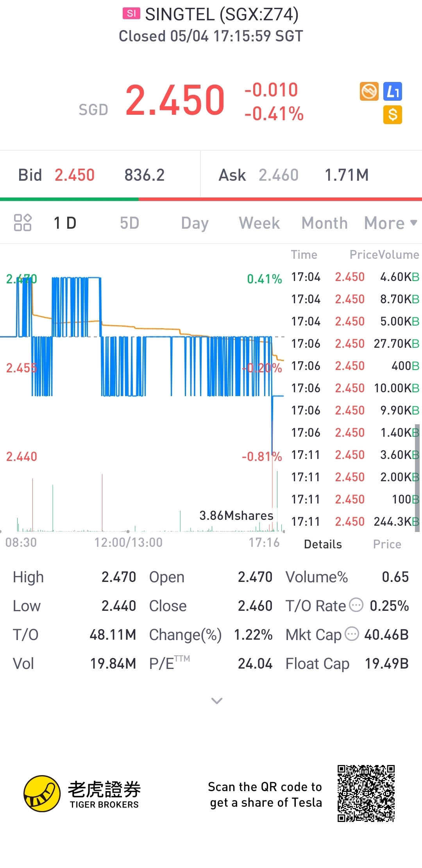The image size is (422, 868).
Task: Tap the pink SI market badge
Action: point(132,13)
